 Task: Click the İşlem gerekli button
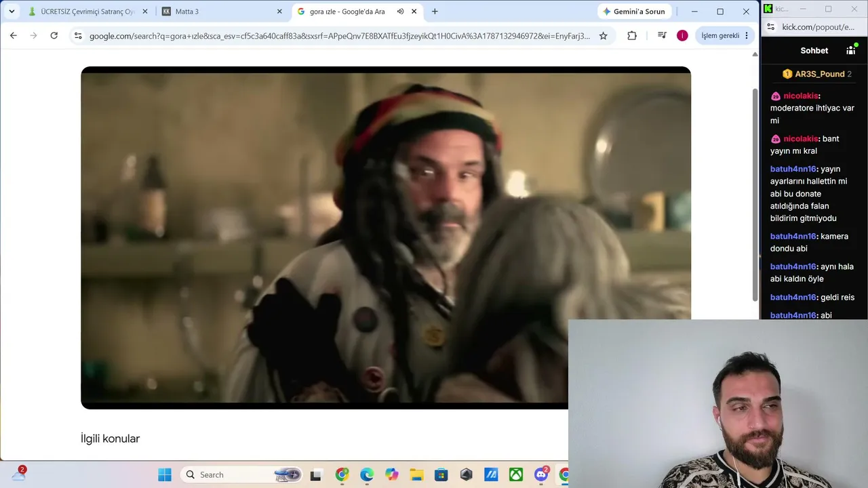point(720,35)
